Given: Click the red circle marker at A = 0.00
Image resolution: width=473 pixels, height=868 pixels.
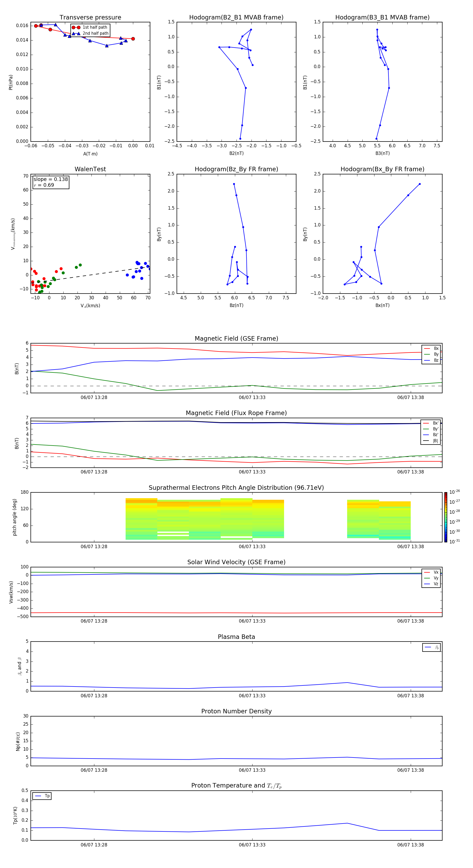Looking at the screenshot, I should [x=133, y=39].
